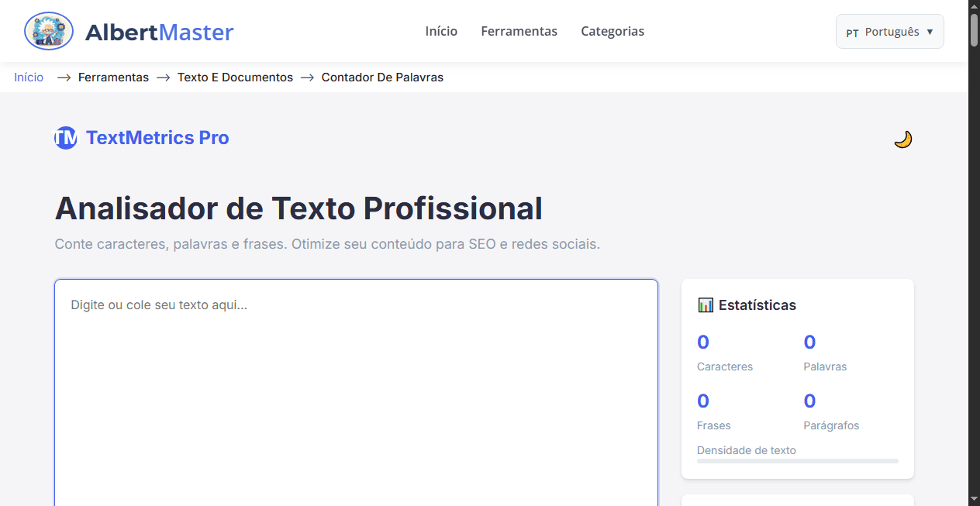Click the Densidade de texto progress bar
This screenshot has height=506, width=980.
pos(797,461)
